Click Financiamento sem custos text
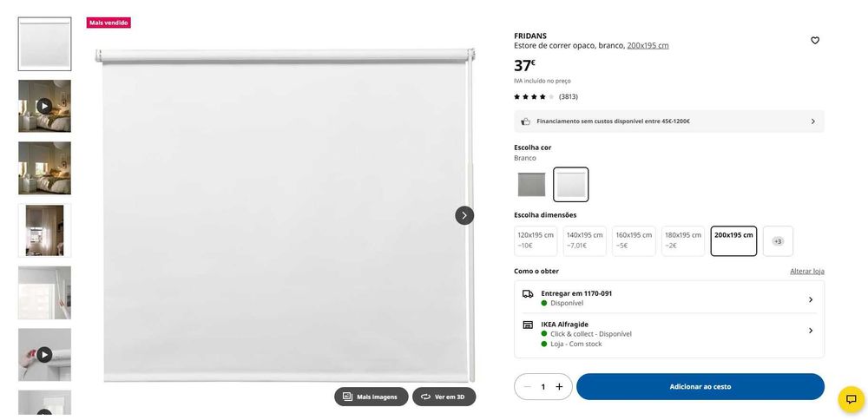Viewport: 868px width, 420px height. (x=614, y=121)
